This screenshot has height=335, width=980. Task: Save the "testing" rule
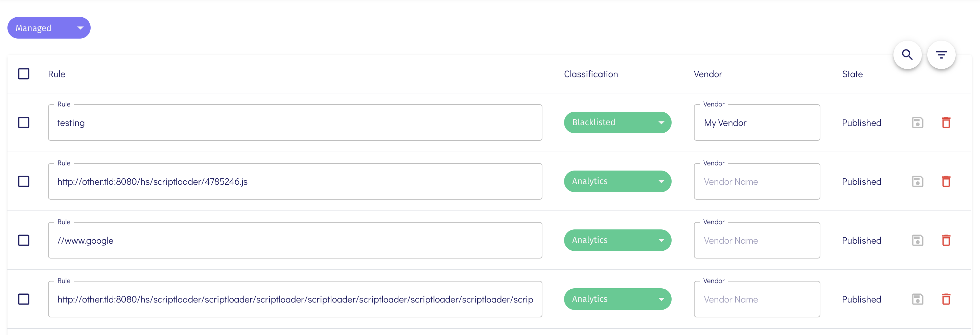click(918, 122)
